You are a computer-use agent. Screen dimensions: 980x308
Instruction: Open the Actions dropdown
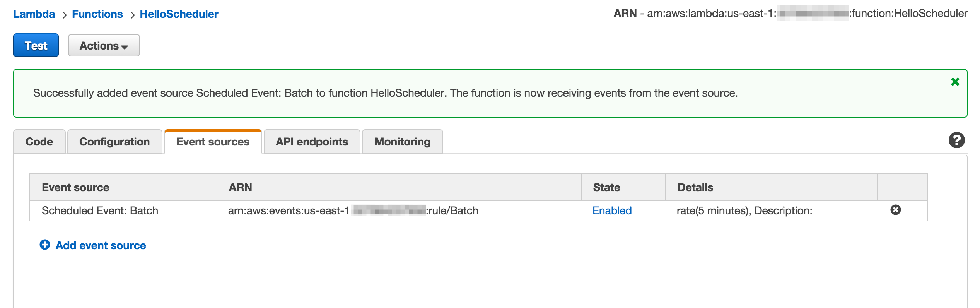(x=103, y=45)
